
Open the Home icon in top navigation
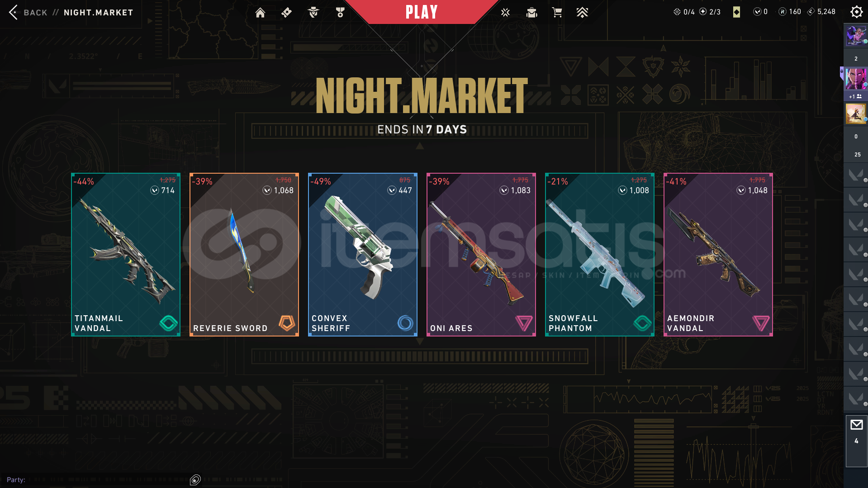tap(260, 12)
